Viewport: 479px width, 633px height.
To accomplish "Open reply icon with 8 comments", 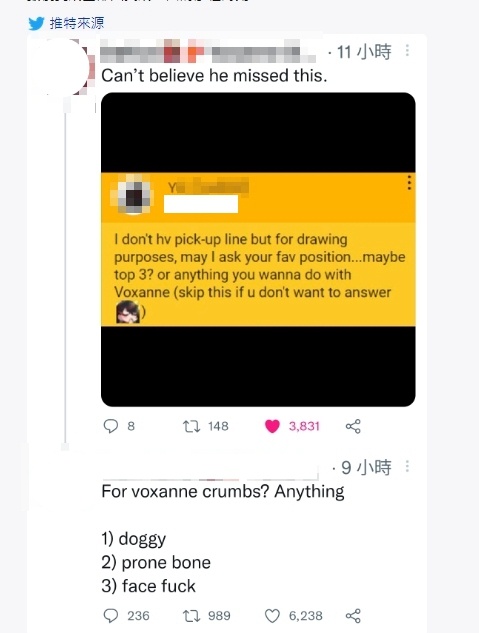I will pyautogui.click(x=111, y=426).
